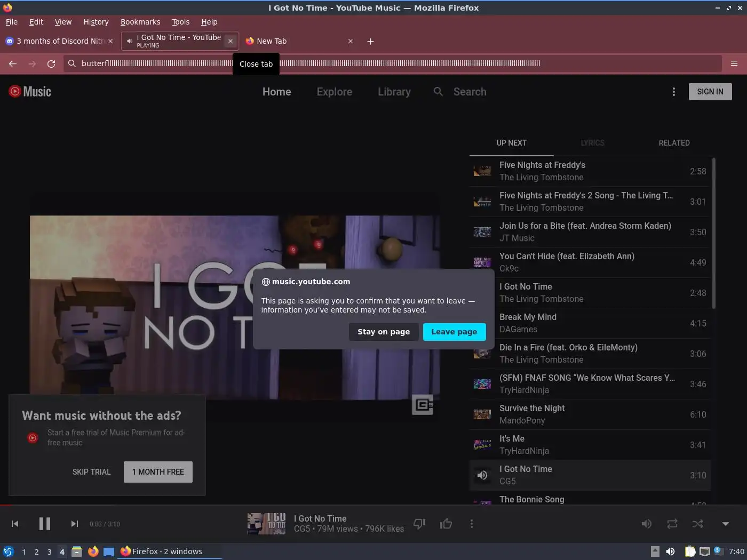Click the SIGN IN button
The height and width of the screenshot is (560, 747).
tap(710, 92)
